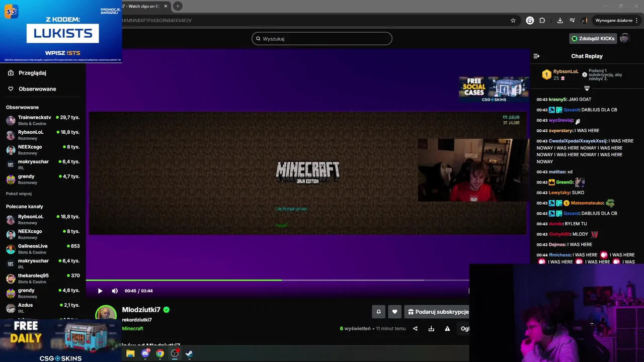
Task: Open browser media control icon
Action: tap(572, 21)
